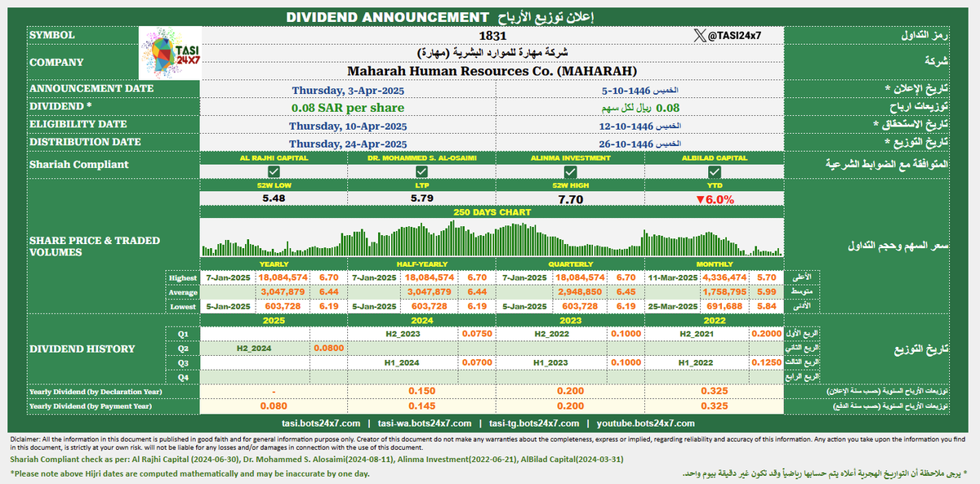Toggle the Albilad Capital compliance checkbox

(x=715, y=171)
